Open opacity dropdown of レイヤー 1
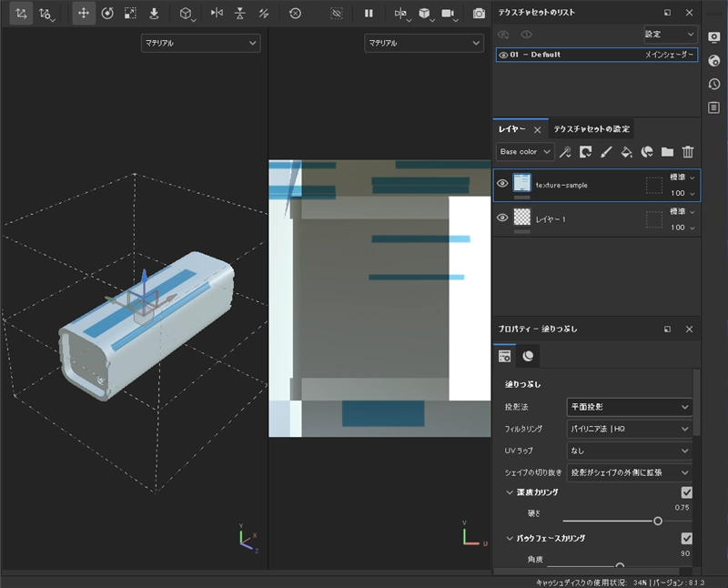728x588 pixels. tap(682, 228)
